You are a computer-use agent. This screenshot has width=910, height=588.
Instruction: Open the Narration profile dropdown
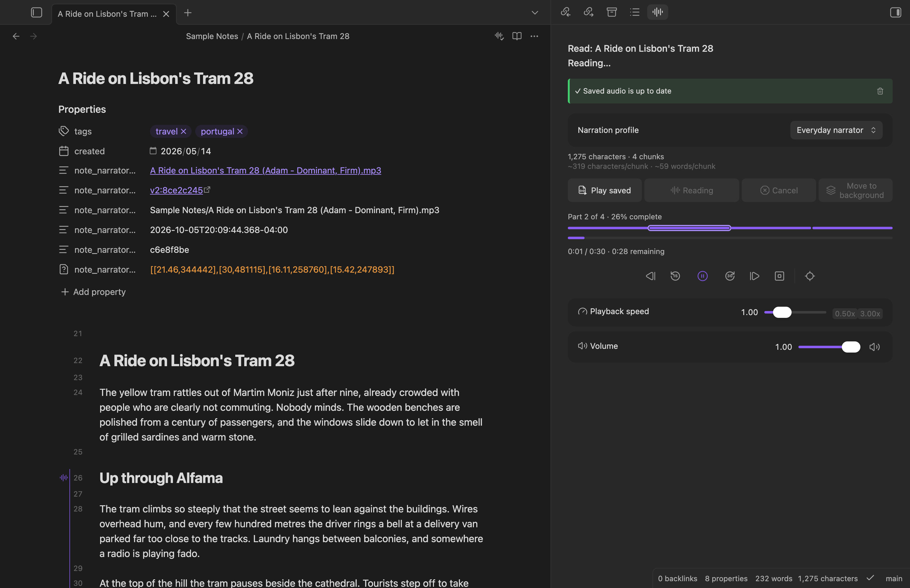[836, 130]
